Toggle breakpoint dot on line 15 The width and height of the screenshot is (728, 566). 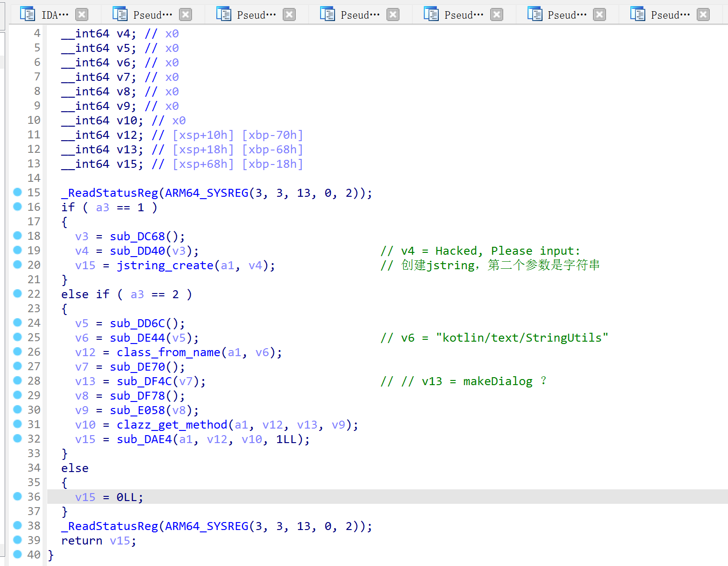pyautogui.click(x=18, y=192)
